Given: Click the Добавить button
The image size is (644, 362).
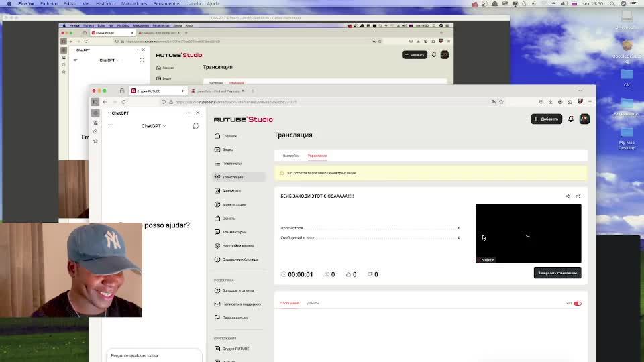Looking at the screenshot, I should 546,119.
